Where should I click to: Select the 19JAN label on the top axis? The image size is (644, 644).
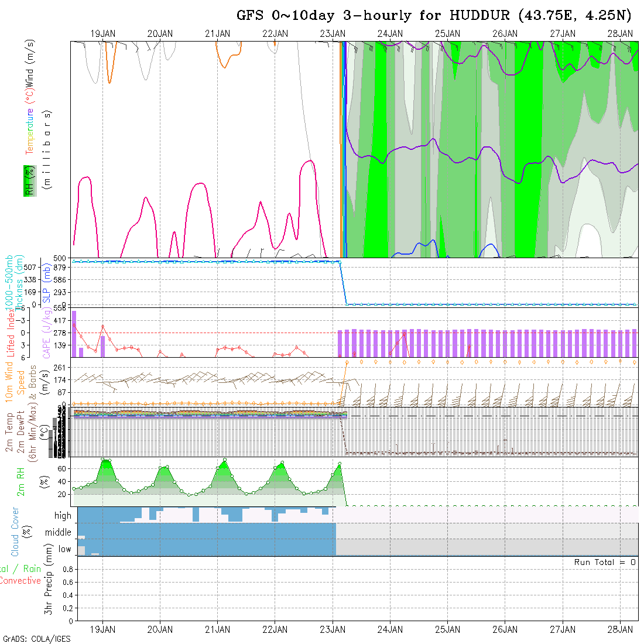tap(103, 34)
